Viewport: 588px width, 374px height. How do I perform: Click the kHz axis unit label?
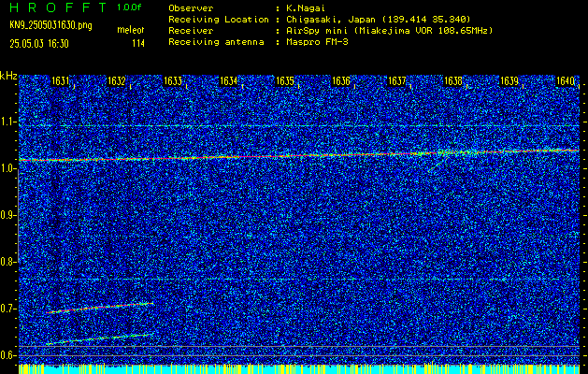click(8, 76)
